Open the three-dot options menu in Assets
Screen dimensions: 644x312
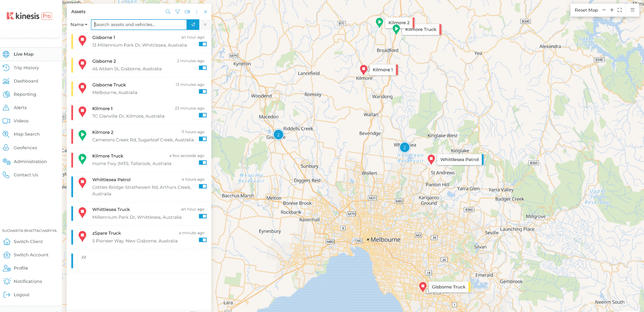(197, 12)
